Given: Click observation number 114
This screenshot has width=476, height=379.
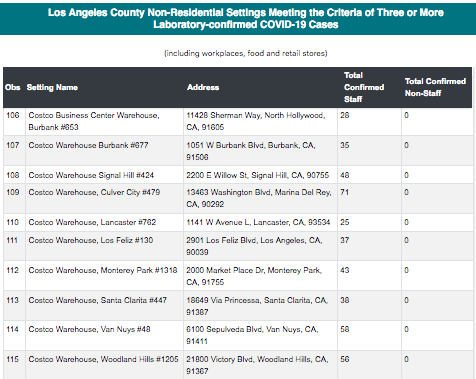Looking at the screenshot, I should (13, 329).
